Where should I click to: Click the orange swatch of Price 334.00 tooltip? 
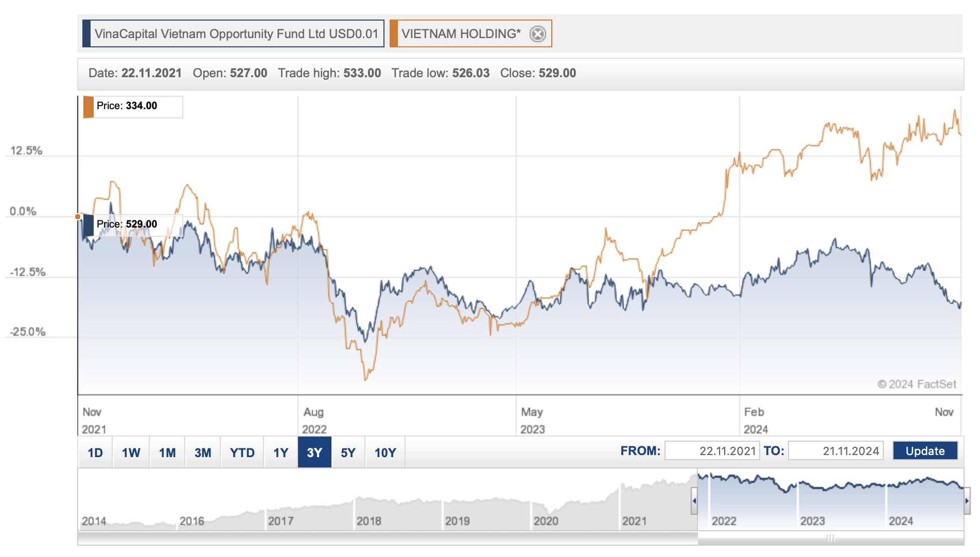pyautogui.click(x=89, y=107)
